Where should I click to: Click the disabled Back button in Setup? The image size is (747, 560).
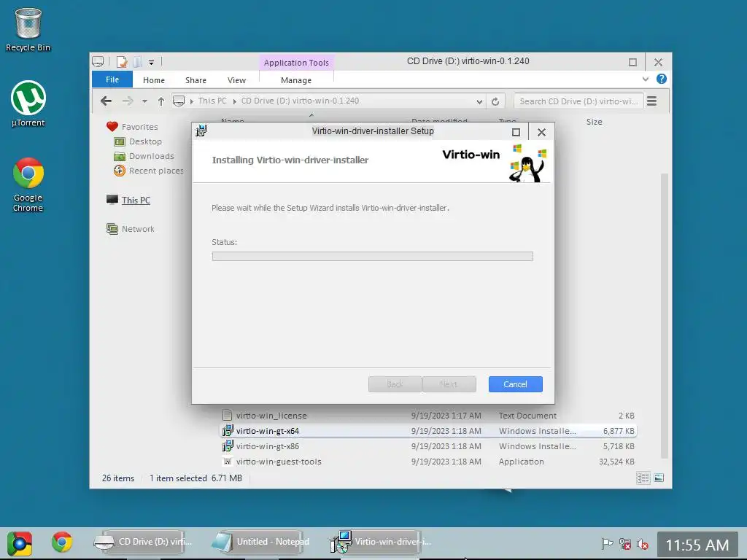tap(395, 384)
